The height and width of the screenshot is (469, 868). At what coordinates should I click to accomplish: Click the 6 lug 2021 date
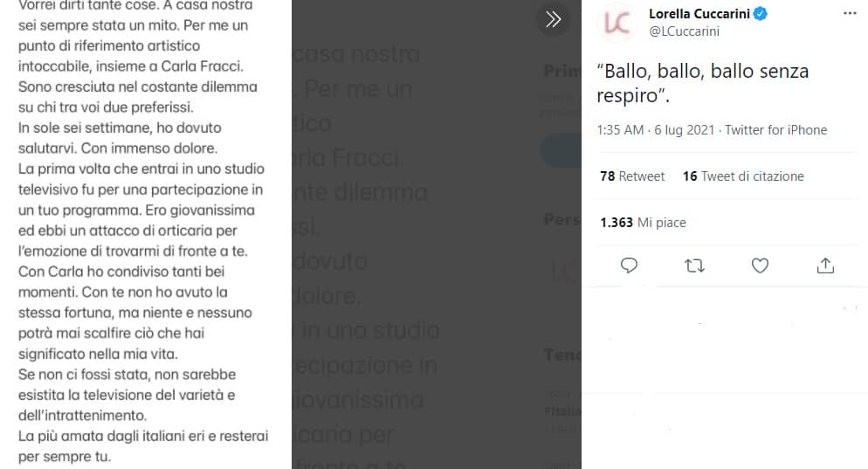click(x=685, y=130)
